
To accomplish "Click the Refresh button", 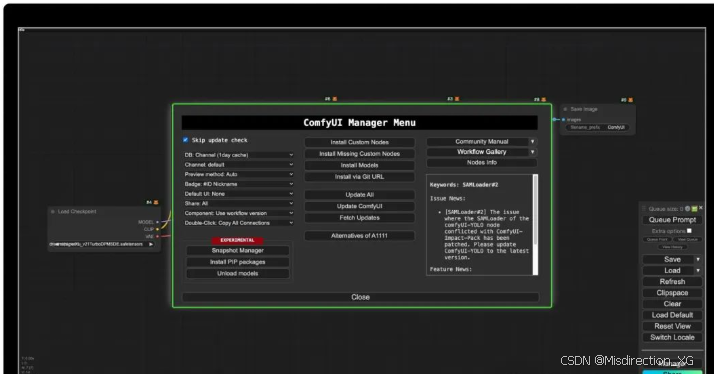I will tap(672, 282).
